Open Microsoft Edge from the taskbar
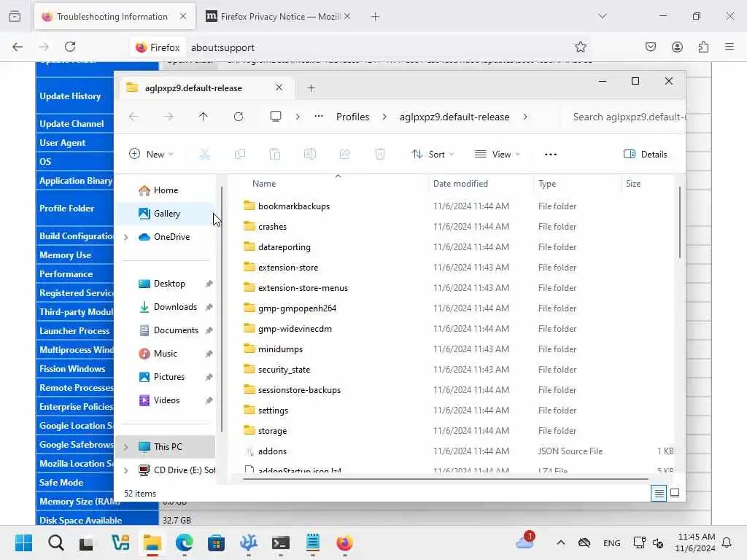This screenshot has height=560, width=747. click(x=185, y=542)
